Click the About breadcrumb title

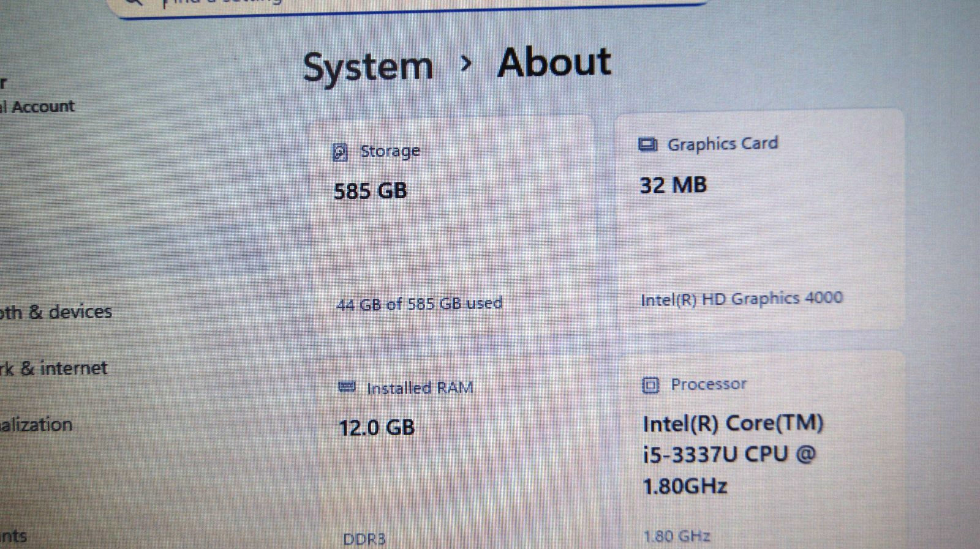click(x=554, y=62)
